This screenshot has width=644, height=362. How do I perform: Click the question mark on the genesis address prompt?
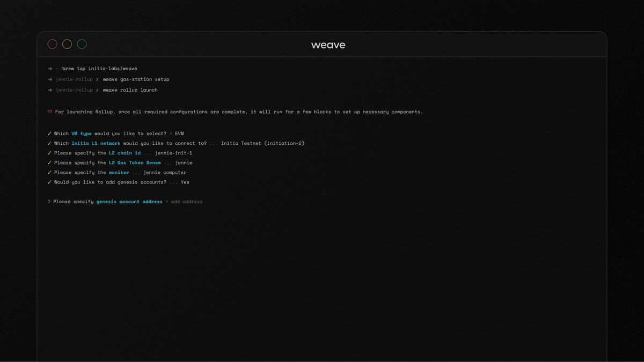[x=48, y=201]
